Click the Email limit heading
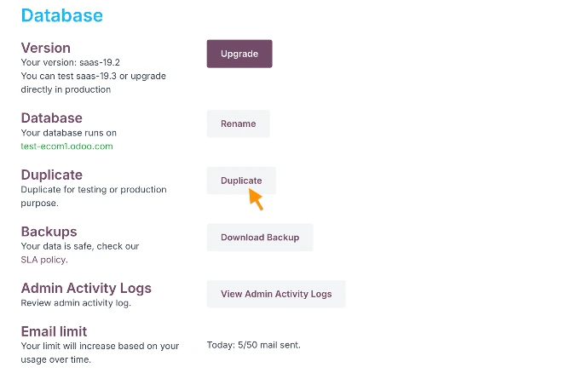 [54, 331]
